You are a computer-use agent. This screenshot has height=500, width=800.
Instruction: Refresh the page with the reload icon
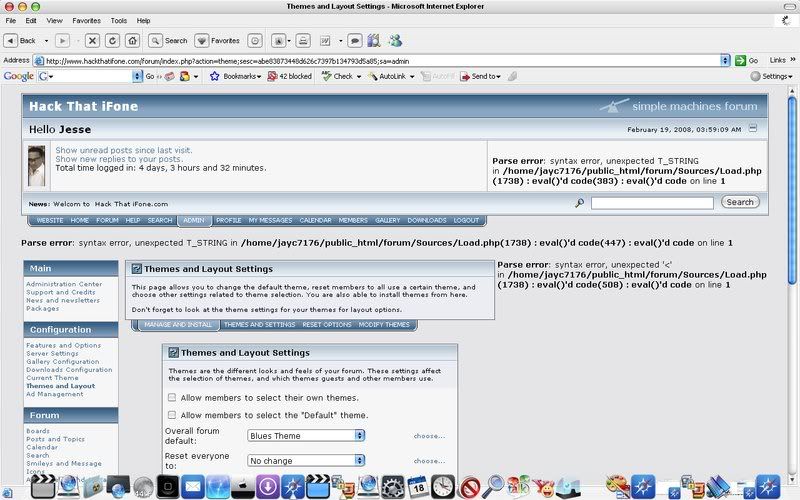[112, 41]
